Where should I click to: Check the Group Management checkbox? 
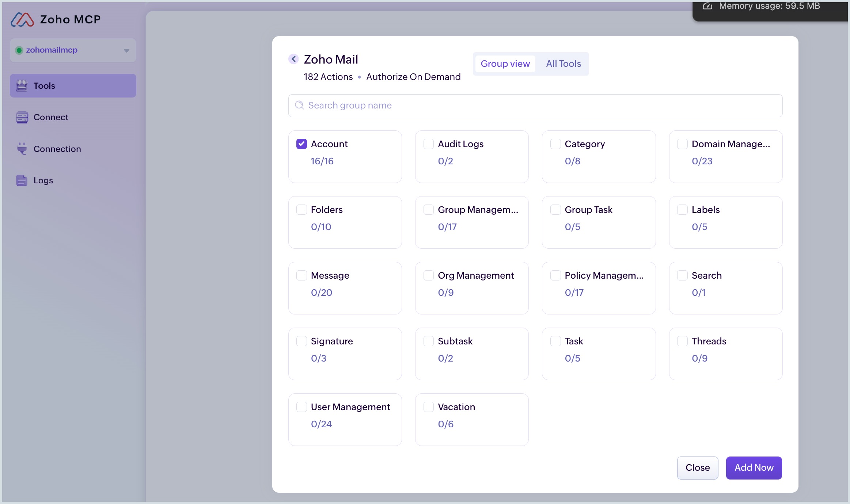coord(429,210)
